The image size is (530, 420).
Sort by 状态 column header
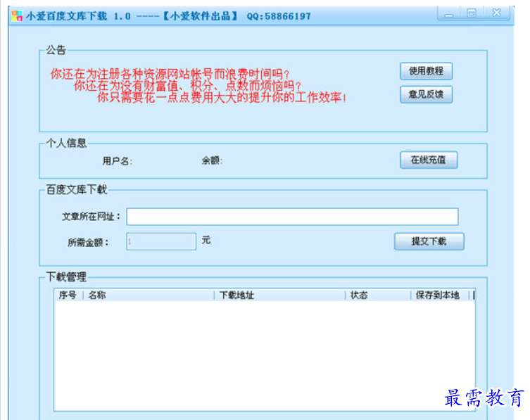click(378, 295)
